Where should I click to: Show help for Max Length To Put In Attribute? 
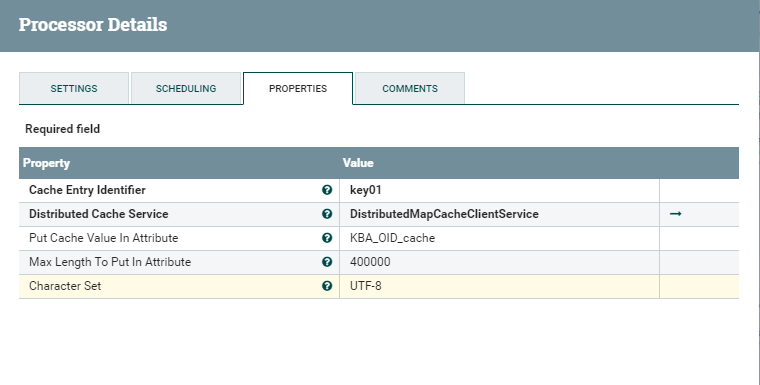[x=327, y=262]
